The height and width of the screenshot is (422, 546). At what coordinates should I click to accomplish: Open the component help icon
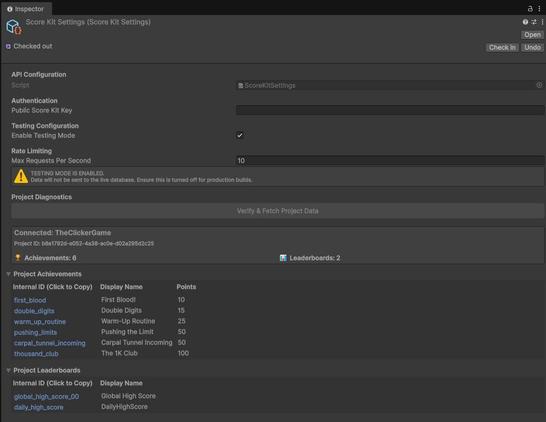(x=525, y=22)
